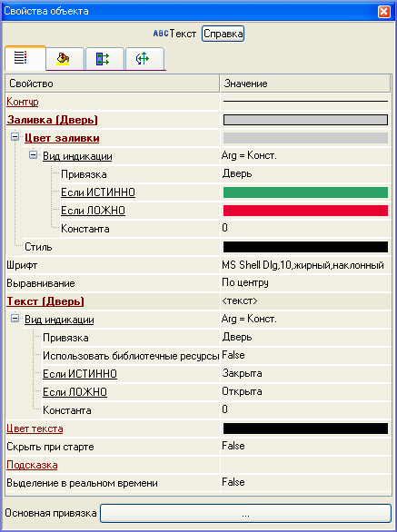Click the black Цвет текста swatch

(x=305, y=429)
